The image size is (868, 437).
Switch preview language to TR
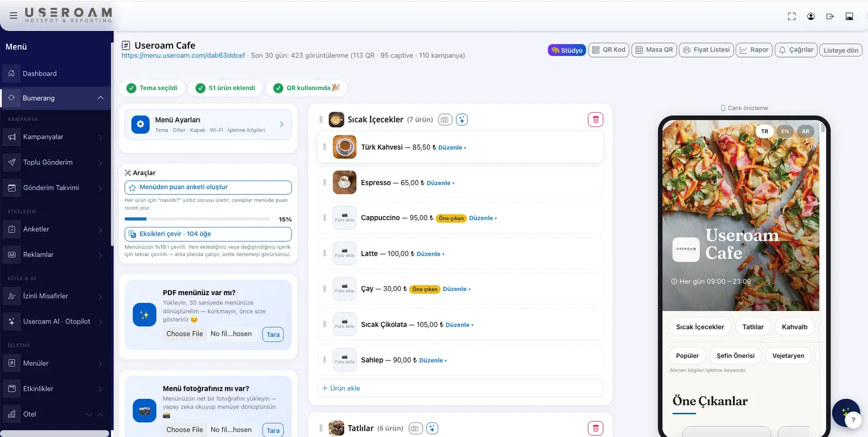point(764,131)
